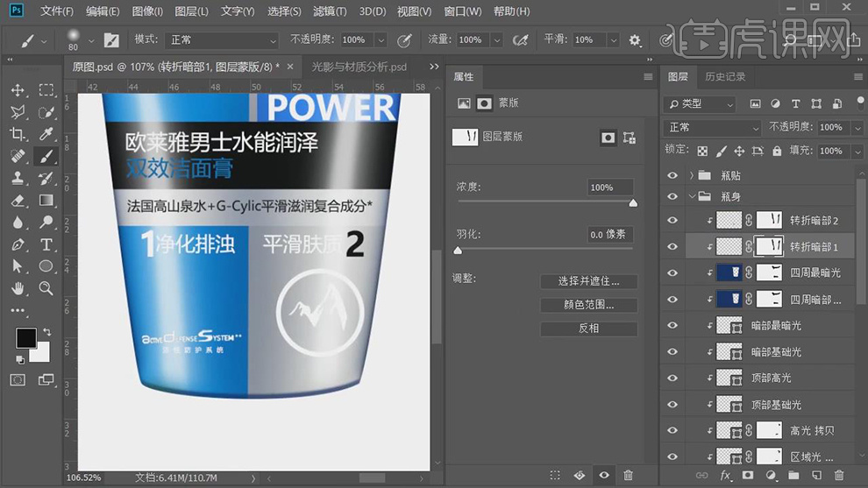The image size is (868, 488).
Task: Click the Clone Stamp tool
Action: (x=18, y=178)
